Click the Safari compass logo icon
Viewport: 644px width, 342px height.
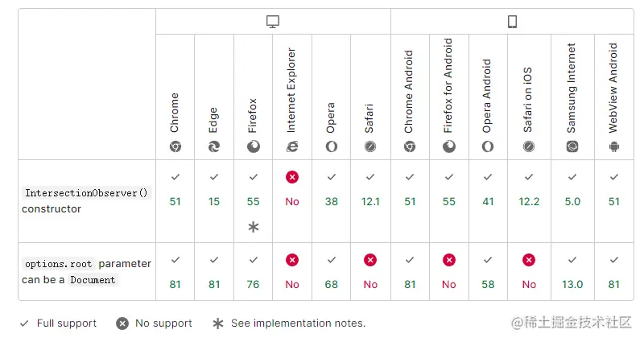coord(370,146)
